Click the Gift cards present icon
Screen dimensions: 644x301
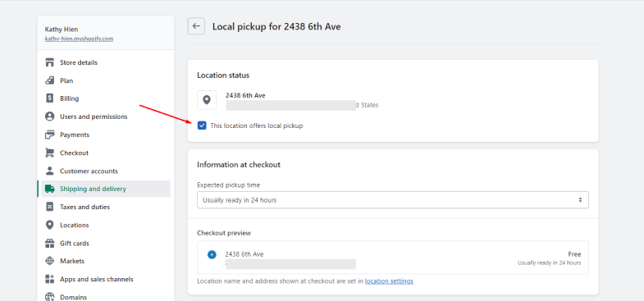pyautogui.click(x=50, y=243)
